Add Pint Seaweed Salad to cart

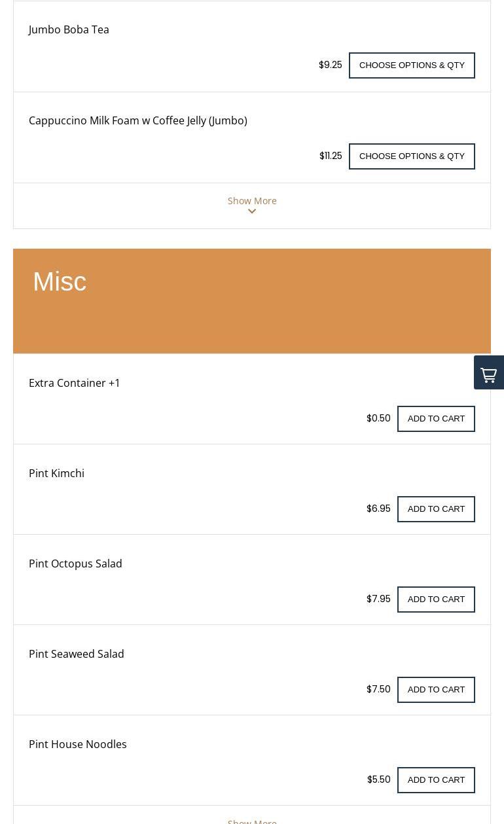click(436, 690)
